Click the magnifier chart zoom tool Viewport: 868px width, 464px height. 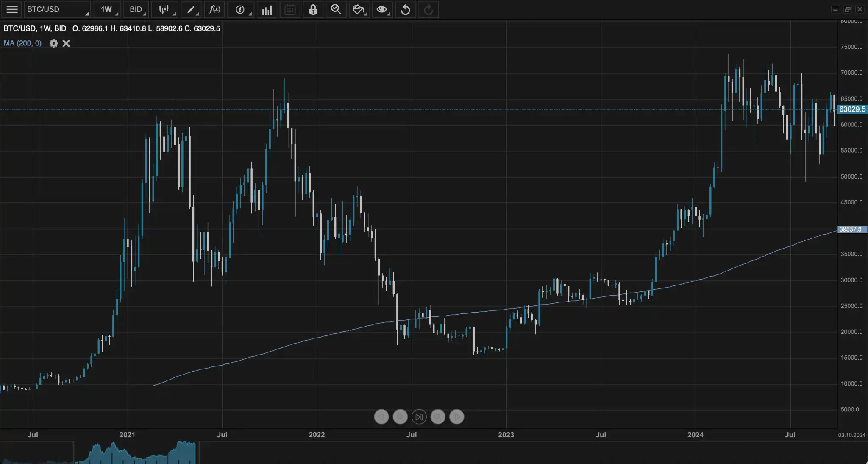(336, 9)
